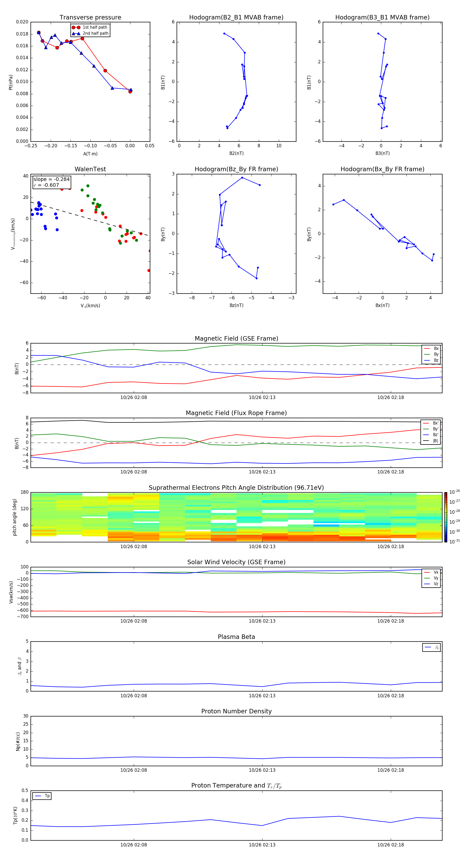Click the 'B3(nT)' x-axis label
The width and height of the screenshot is (473, 868).
382,153
